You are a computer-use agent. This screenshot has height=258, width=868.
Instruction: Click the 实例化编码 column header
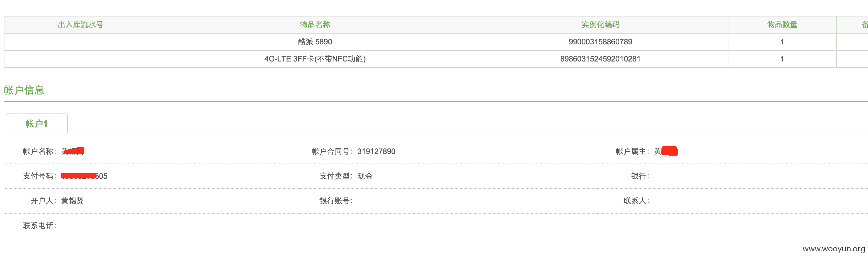pos(601,25)
